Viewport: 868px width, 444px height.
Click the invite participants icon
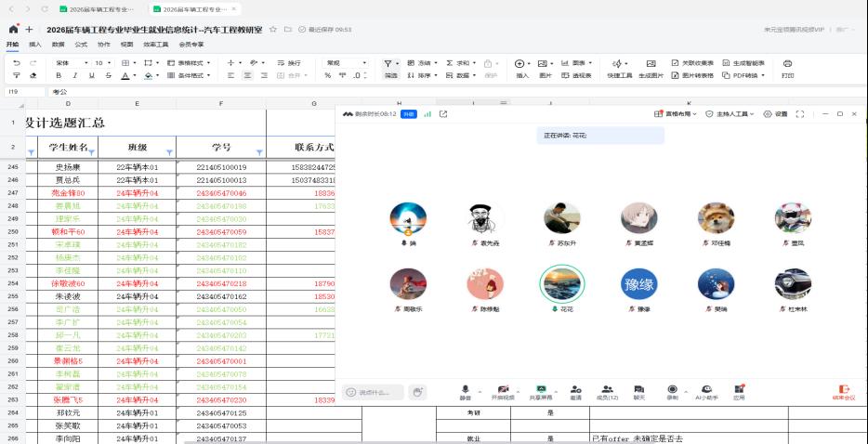[576, 390]
